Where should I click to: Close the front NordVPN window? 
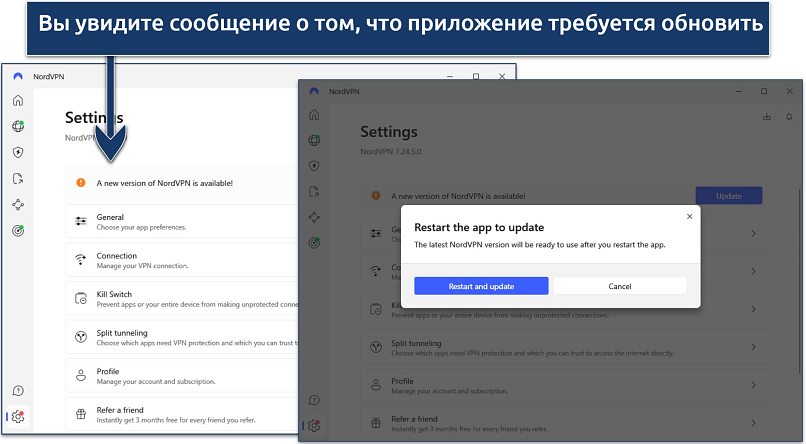pyautogui.click(x=790, y=91)
